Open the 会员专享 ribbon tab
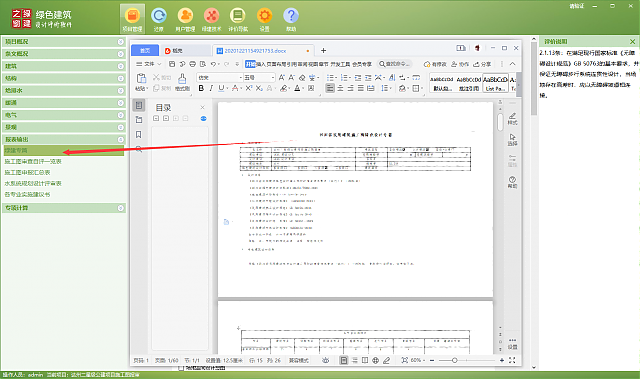Image resolution: width=640 pixels, height=379 pixels. point(362,64)
